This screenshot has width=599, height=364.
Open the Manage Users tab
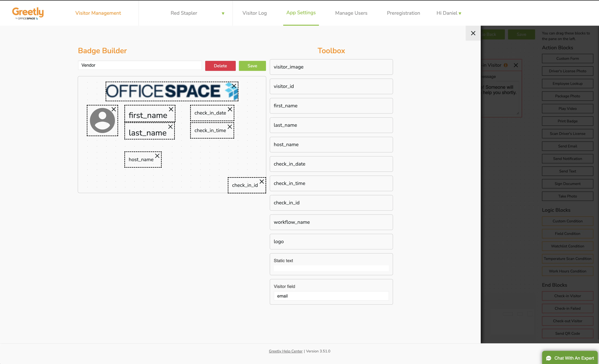[351, 13]
